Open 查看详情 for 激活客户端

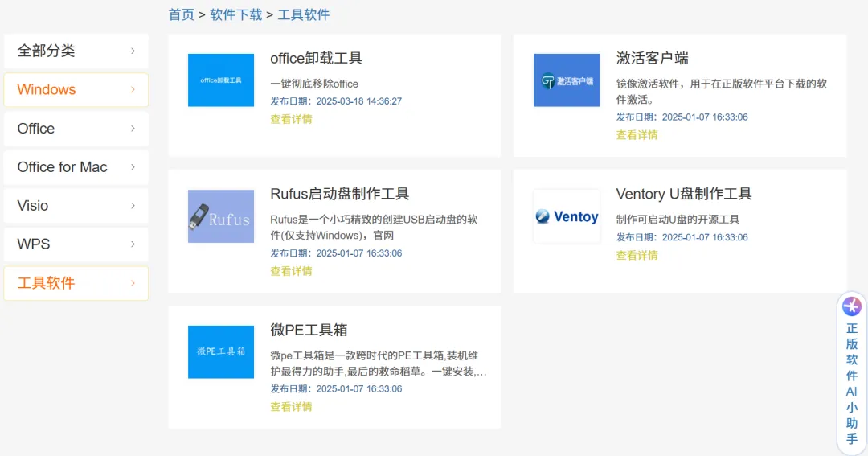(637, 135)
